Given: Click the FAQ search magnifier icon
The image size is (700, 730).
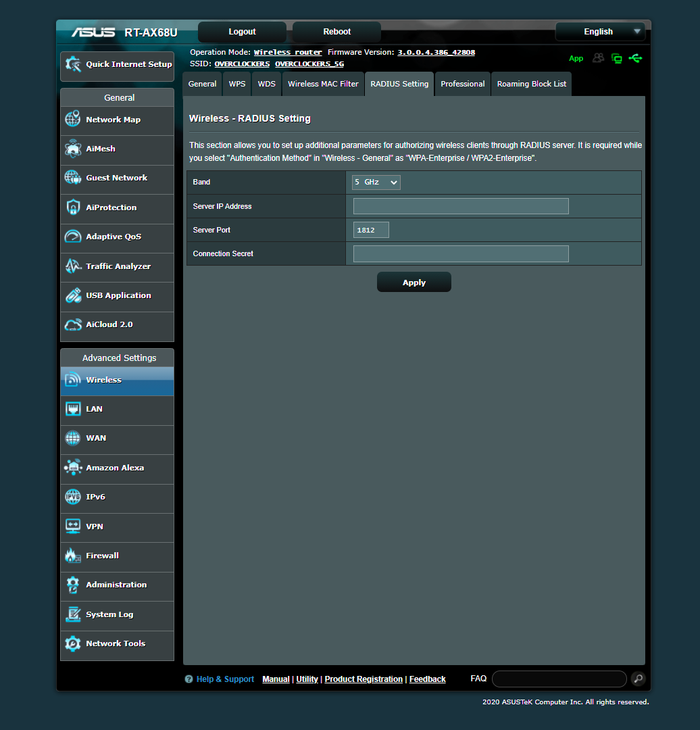Looking at the screenshot, I should pos(639,679).
